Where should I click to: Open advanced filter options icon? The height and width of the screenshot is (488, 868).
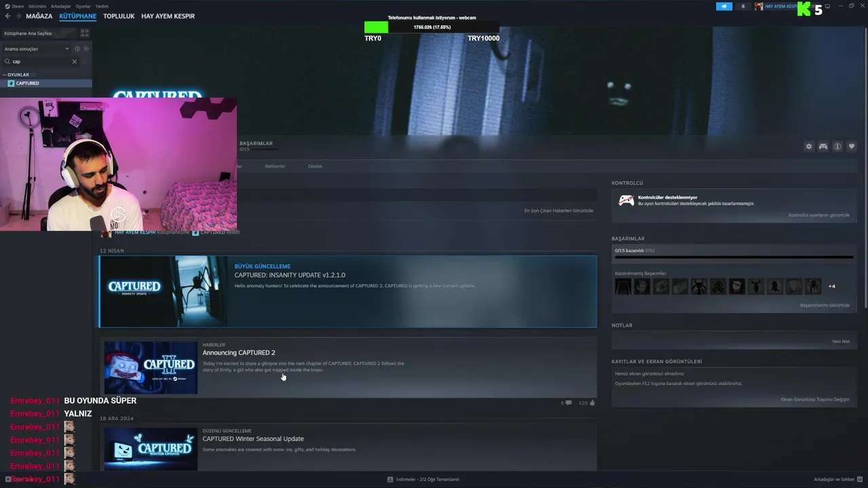pos(85,62)
